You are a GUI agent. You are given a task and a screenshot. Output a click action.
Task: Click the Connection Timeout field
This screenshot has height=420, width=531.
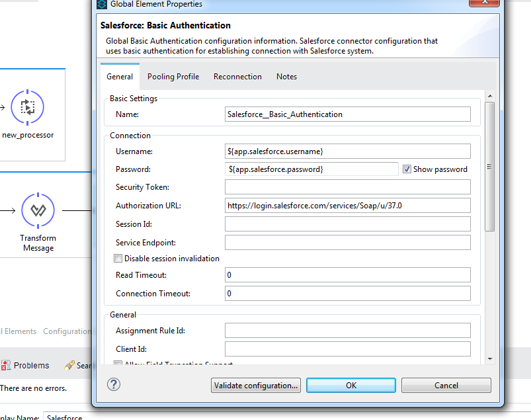[347, 293]
